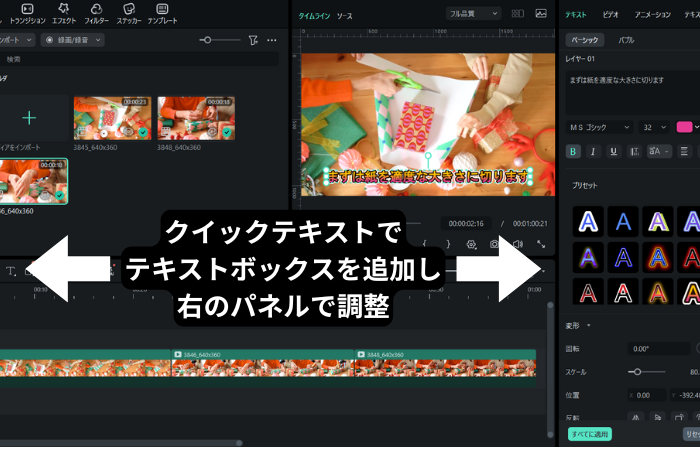Adjust the スケール (Scale) slider
Viewport: 700px width, 450px height.
(x=647, y=372)
